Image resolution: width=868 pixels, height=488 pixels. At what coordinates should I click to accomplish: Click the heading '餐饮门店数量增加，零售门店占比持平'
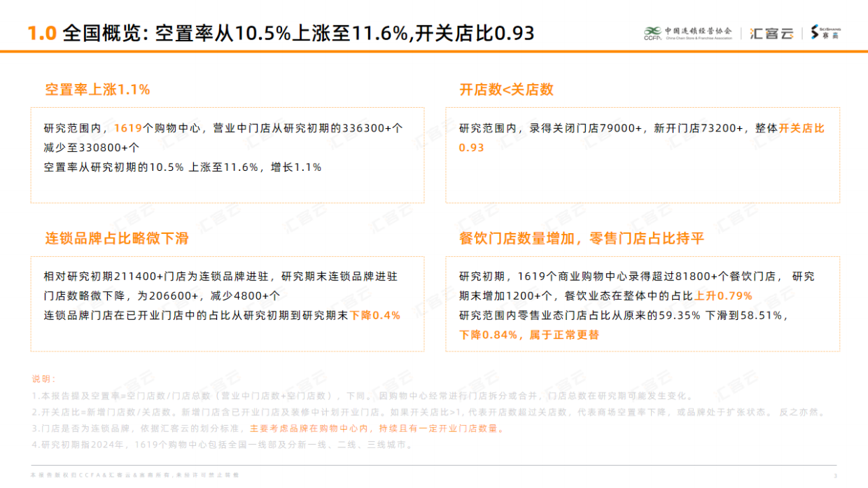pyautogui.click(x=582, y=239)
